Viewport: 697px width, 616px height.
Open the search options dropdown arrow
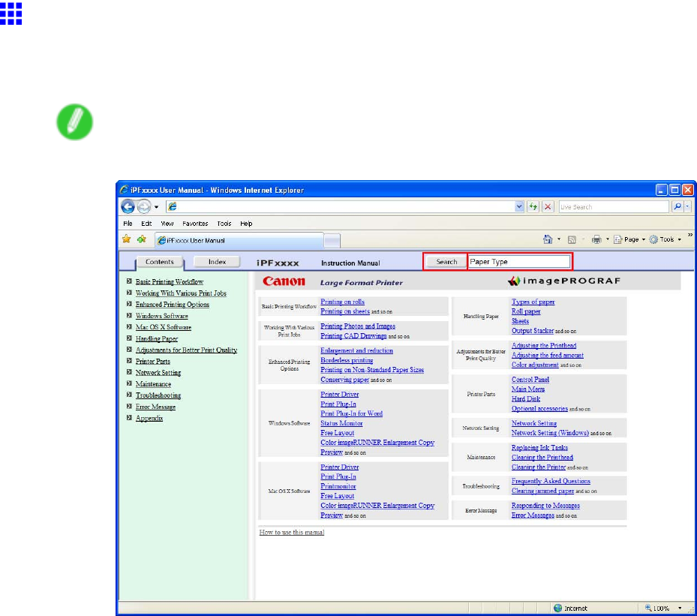click(x=687, y=206)
